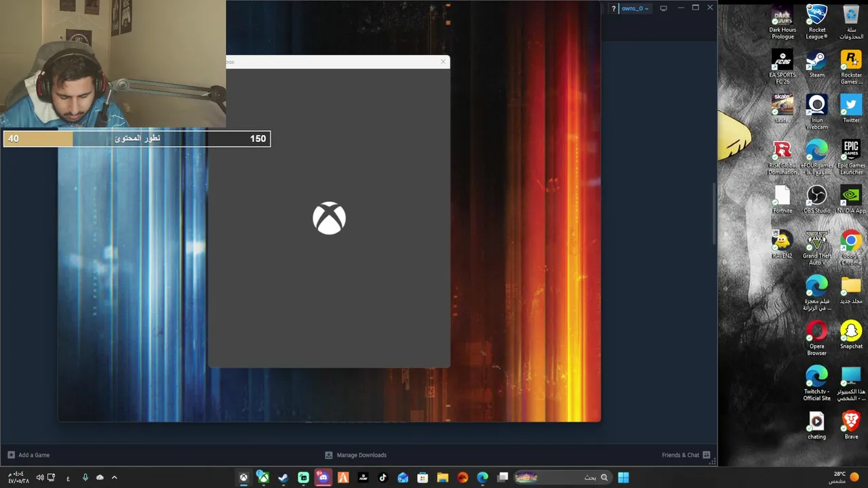Open the eFOURgames Edge shortcut
868x488 pixels.
click(x=816, y=158)
